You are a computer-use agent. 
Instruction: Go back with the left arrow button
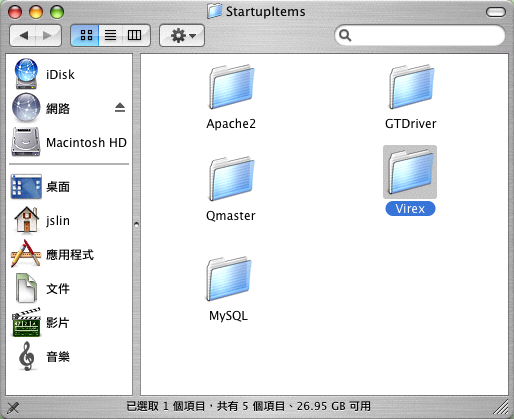pyautogui.click(x=23, y=35)
